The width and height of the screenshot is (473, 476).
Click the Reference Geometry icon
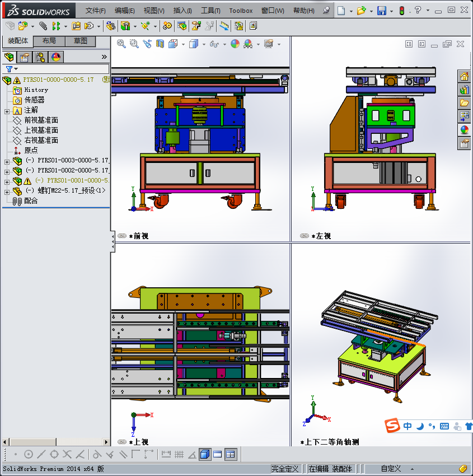pyautogui.click(x=146, y=26)
